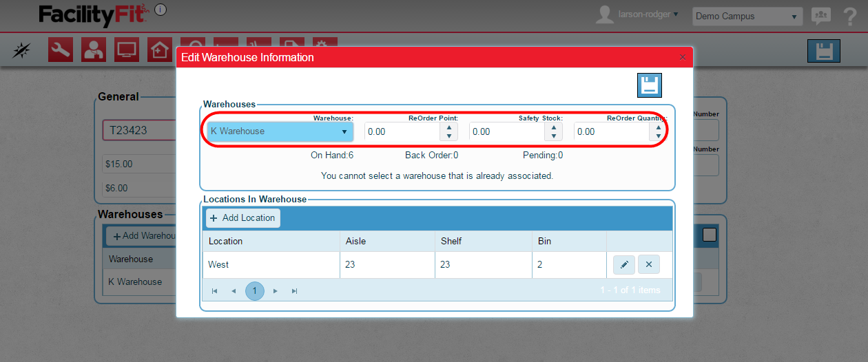This screenshot has width=868, height=362.
Task: Edit the West location row with pencil
Action: tap(623, 265)
